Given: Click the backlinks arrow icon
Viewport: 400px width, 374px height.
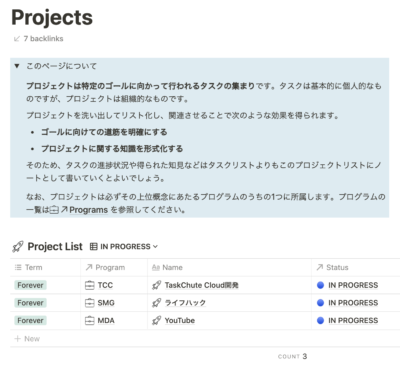Looking at the screenshot, I should click(17, 39).
